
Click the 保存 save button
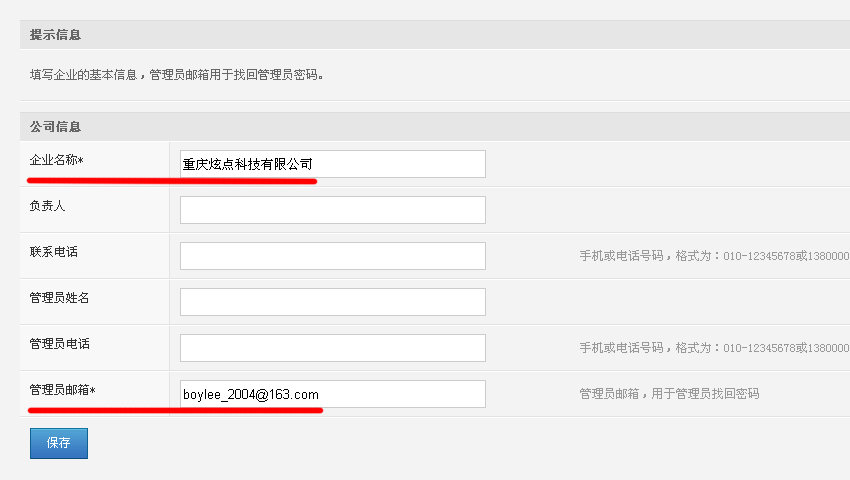[x=59, y=443]
